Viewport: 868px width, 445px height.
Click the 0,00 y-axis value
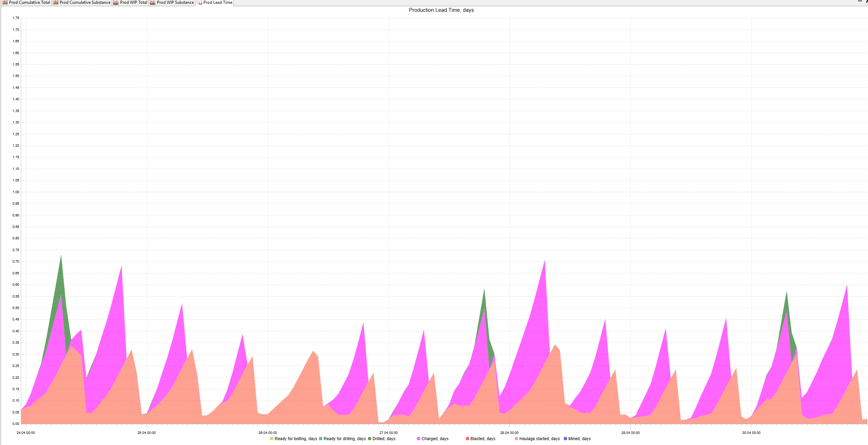click(x=16, y=424)
